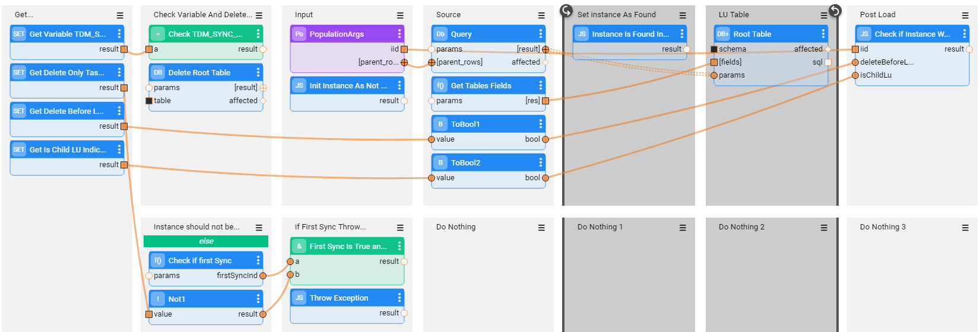Viewport: 980px width, 332px height.
Task: Click the circular arrow icon on Set instance As Found
Action: [567, 11]
